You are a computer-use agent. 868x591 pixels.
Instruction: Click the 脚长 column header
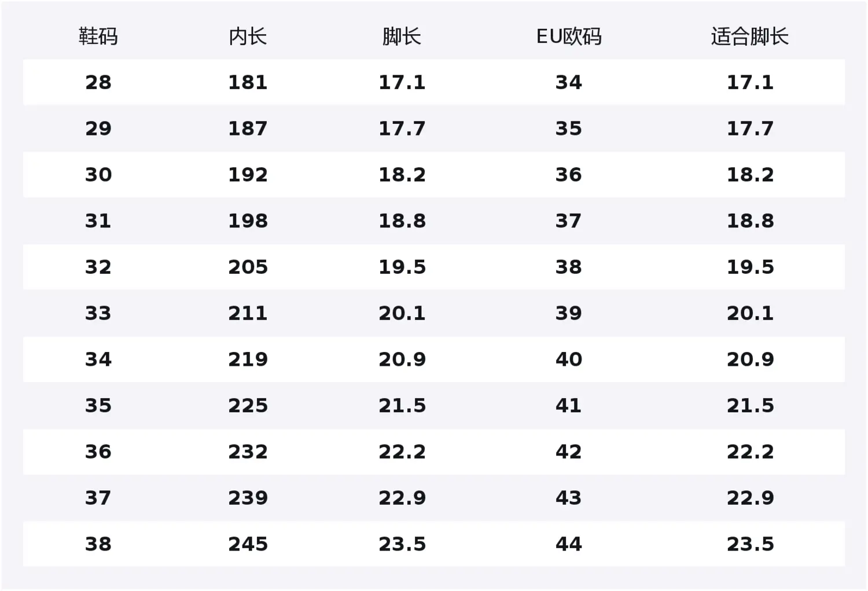[x=402, y=36]
